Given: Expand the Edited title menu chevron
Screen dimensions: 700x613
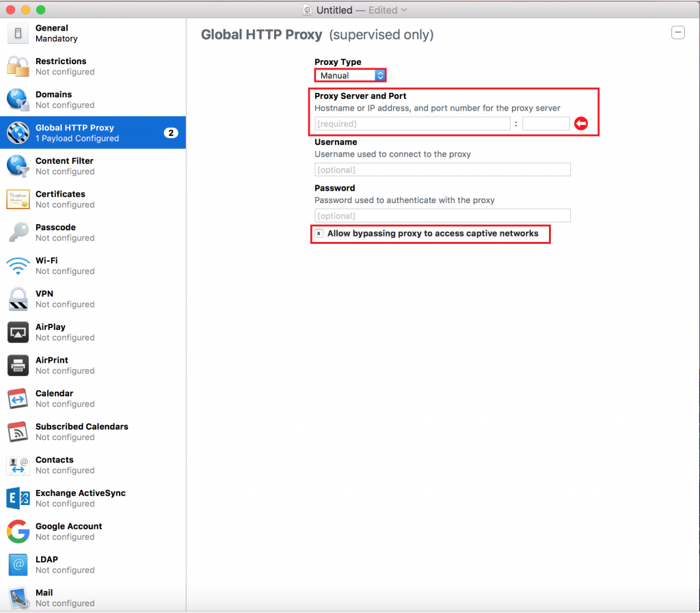Looking at the screenshot, I should pyautogui.click(x=404, y=10).
